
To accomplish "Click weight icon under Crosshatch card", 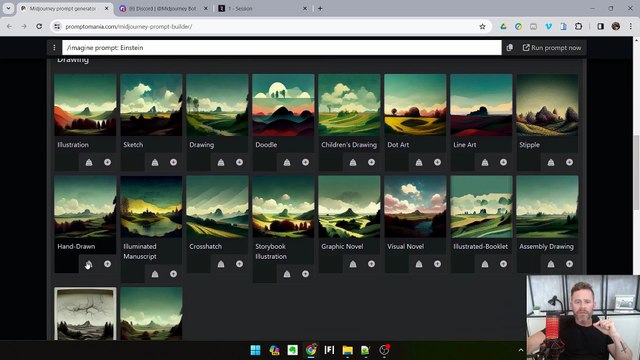I will coord(221,264).
